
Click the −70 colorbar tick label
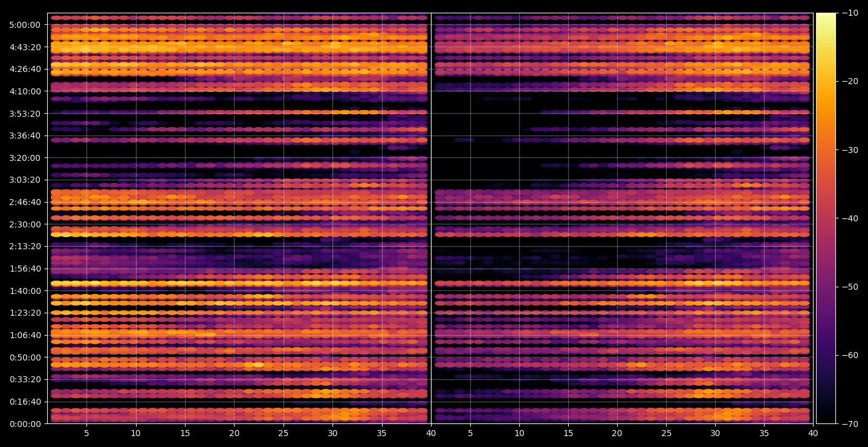[849, 423]
